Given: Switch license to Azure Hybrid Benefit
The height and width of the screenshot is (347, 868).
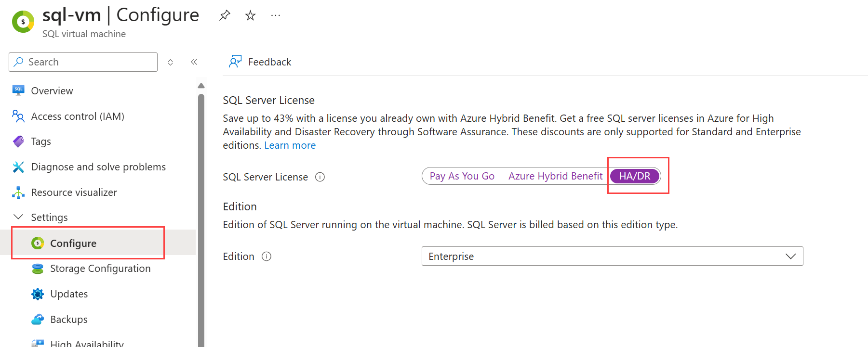Looking at the screenshot, I should (555, 176).
